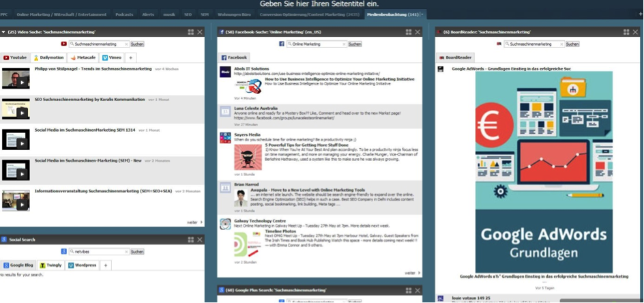This screenshot has width=644, height=303.
Task: Open the SEO dashboard tab
Action: click(188, 14)
